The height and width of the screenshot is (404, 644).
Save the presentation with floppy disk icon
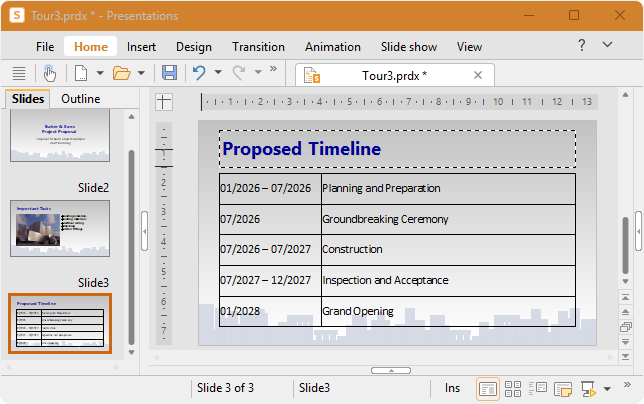click(x=169, y=73)
